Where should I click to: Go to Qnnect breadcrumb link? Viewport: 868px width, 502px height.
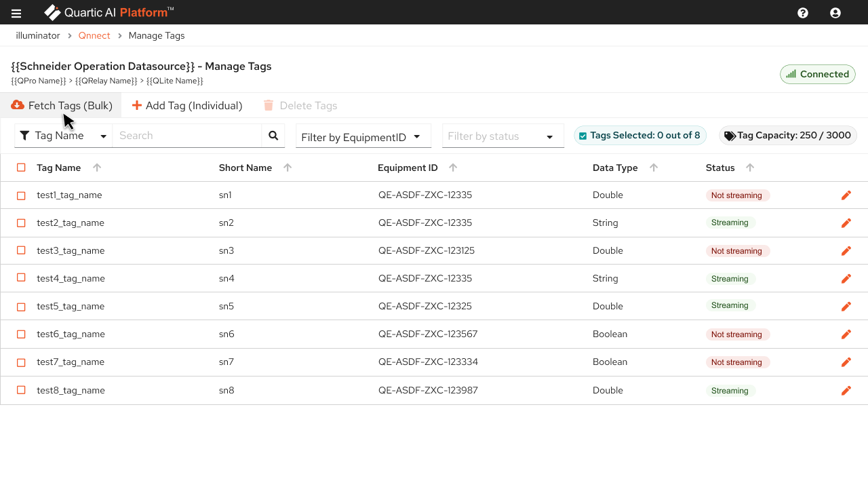click(x=94, y=35)
